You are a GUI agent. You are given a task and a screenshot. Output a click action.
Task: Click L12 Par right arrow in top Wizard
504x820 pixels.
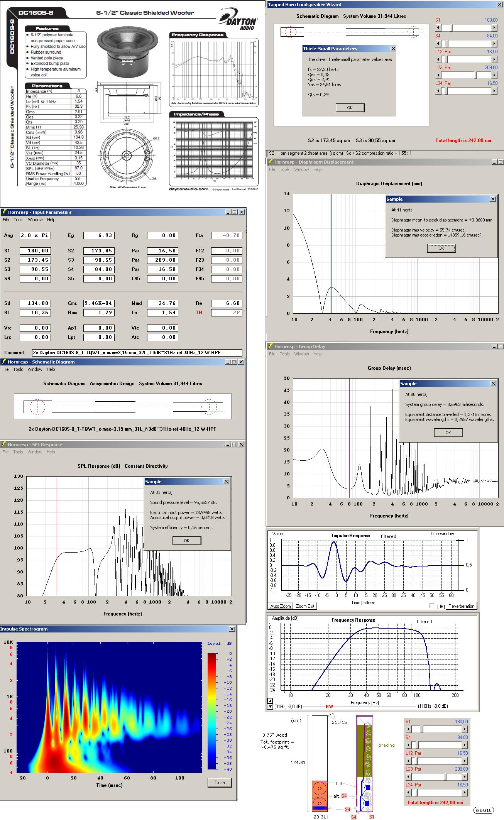click(x=494, y=59)
